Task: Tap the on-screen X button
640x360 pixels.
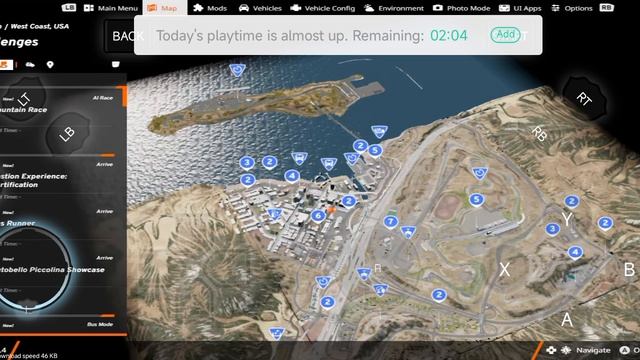Action: [x=505, y=269]
